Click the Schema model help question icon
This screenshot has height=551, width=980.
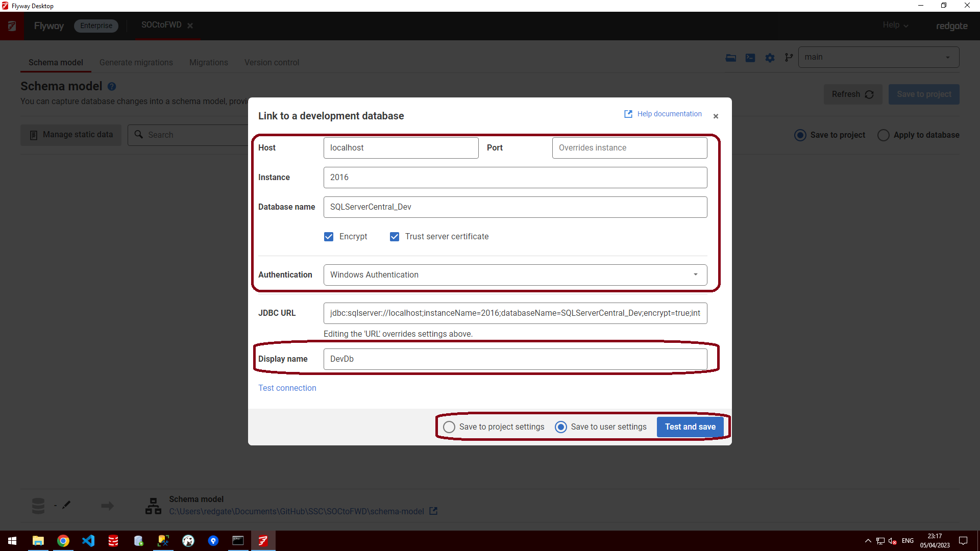coord(112,87)
